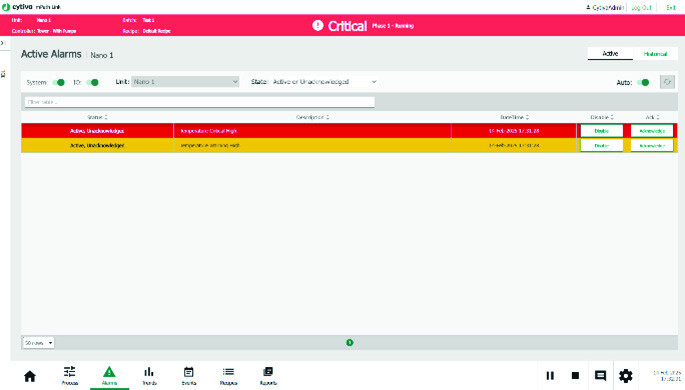The width and height of the screenshot is (685, 390).
Task: Click the red row Active, Unacknowledged status
Action: (x=97, y=131)
